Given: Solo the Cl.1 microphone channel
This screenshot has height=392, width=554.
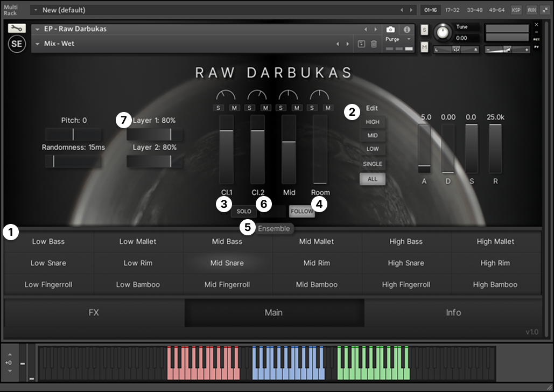Looking at the screenshot, I should coord(219,108).
